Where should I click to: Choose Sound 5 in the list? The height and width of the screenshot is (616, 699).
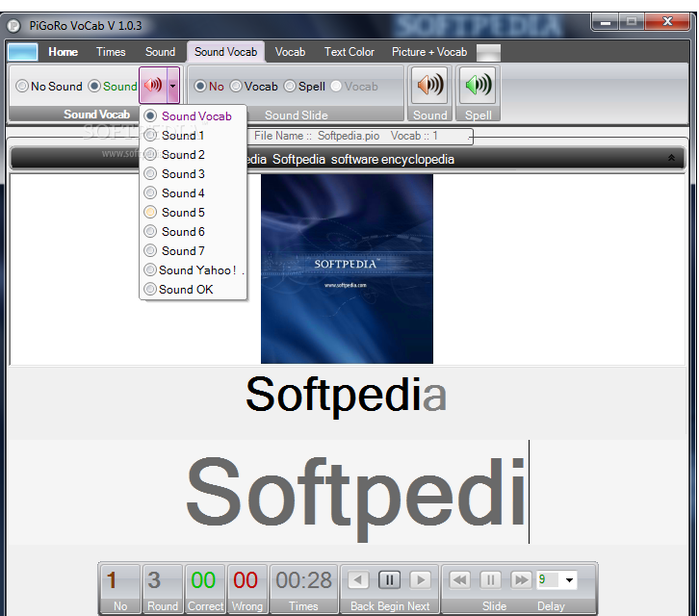(193, 212)
